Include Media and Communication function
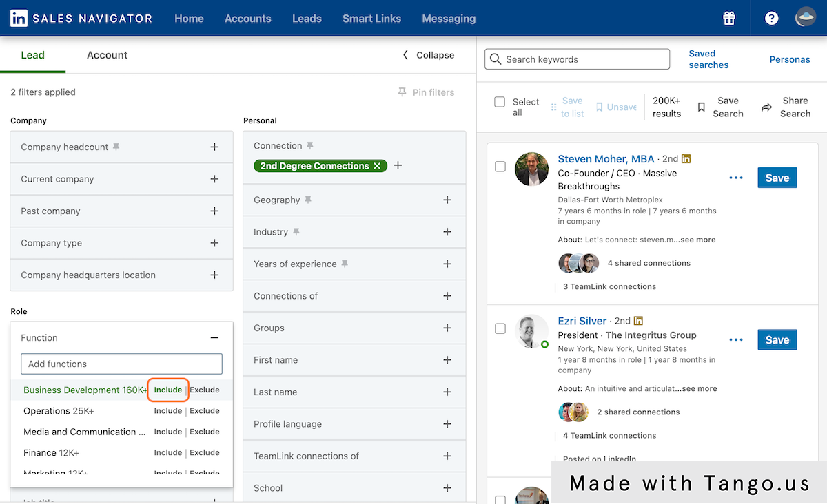This screenshot has width=827, height=504. tap(168, 432)
